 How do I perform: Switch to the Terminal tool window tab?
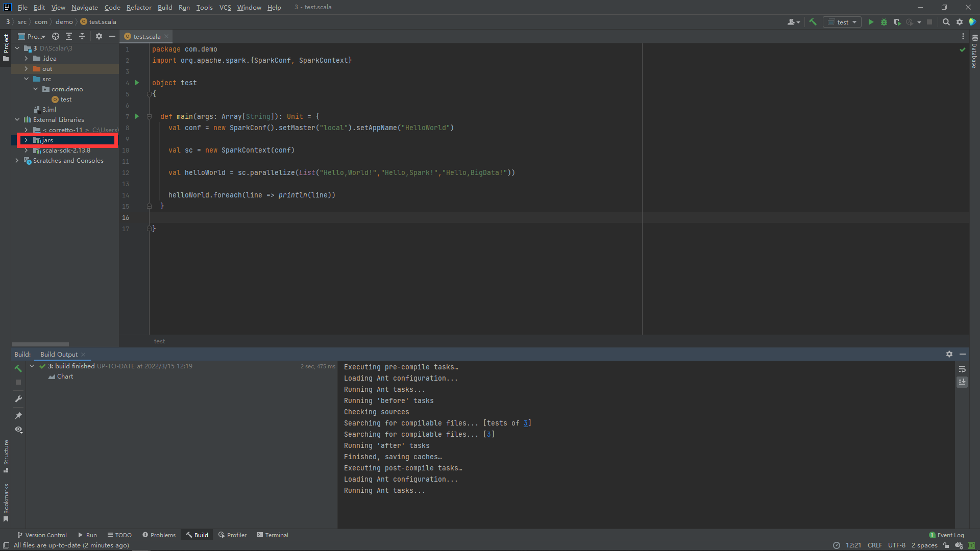pos(273,535)
